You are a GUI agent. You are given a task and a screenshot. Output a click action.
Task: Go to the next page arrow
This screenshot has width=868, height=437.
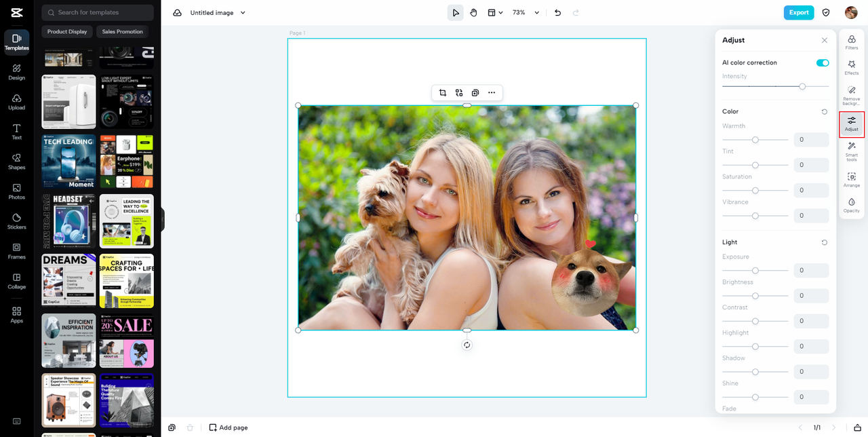[834, 427]
